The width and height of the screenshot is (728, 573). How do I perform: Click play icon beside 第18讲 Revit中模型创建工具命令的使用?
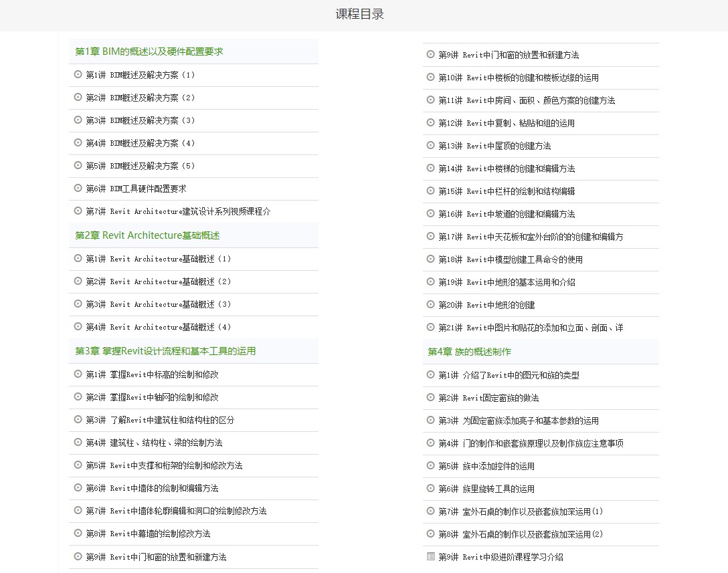430,259
